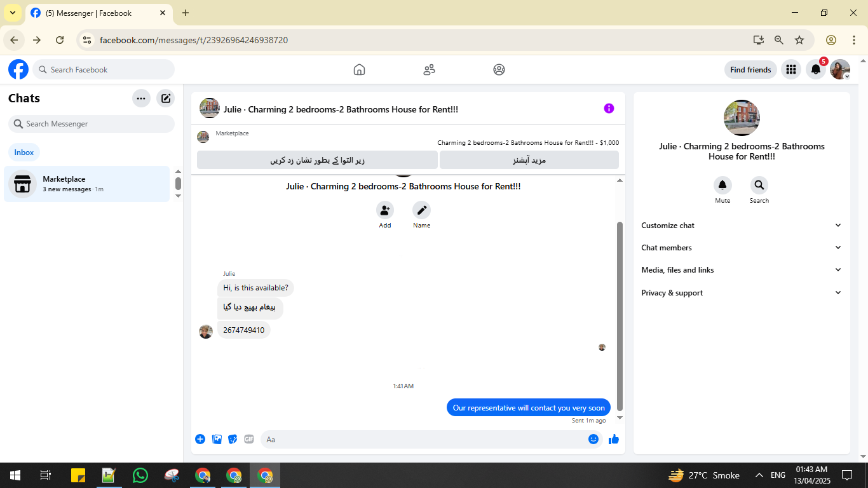Open the Friends icon in top navigation
The height and width of the screenshot is (488, 868).
pyautogui.click(x=429, y=70)
